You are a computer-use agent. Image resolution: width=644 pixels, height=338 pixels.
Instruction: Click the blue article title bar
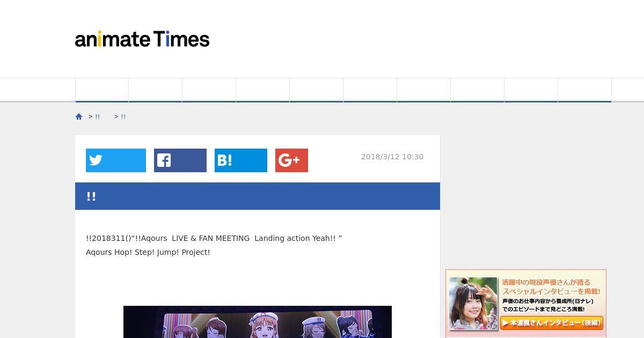tap(258, 196)
